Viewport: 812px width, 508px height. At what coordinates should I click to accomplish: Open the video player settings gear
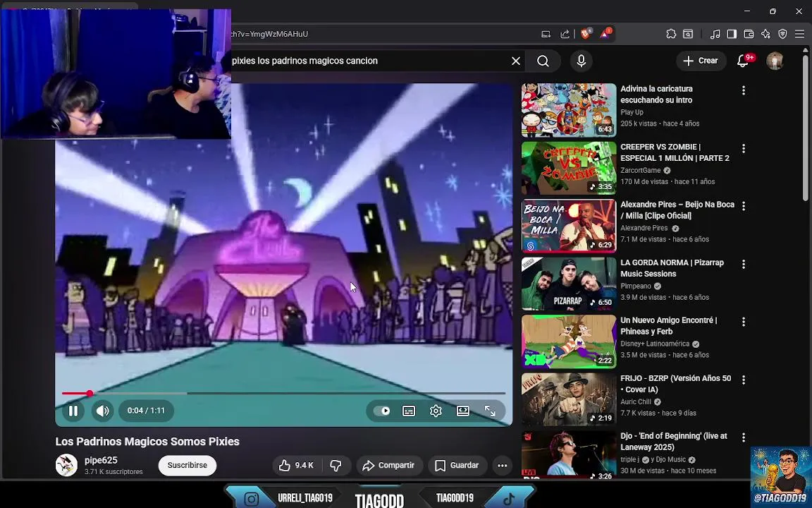(436, 411)
